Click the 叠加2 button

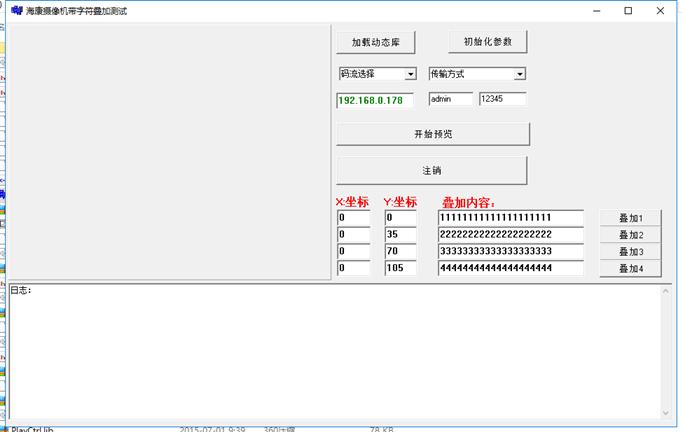630,235
